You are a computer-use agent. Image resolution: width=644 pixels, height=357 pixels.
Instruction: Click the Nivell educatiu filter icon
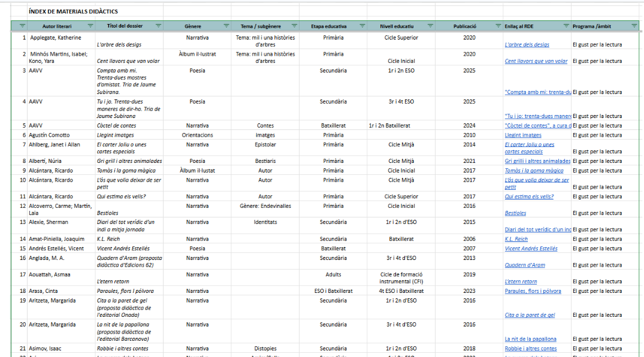coord(429,26)
